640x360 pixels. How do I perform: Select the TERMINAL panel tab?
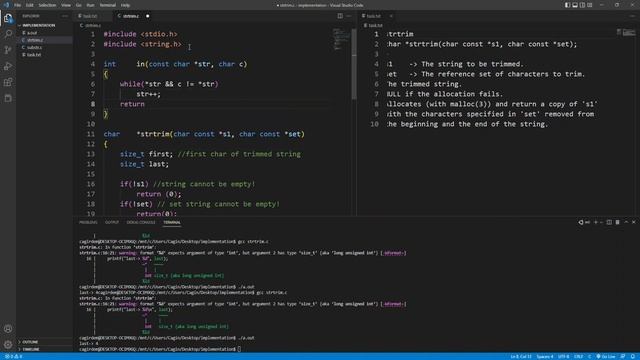(172, 222)
